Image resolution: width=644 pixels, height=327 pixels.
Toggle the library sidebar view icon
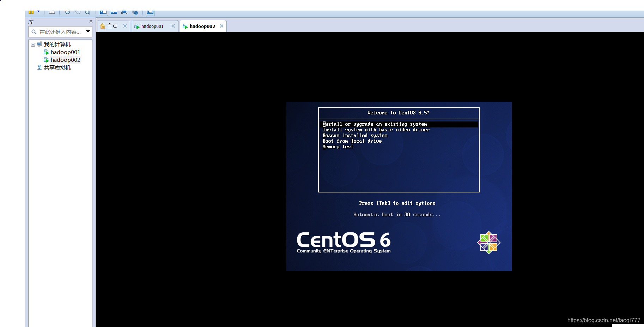click(x=103, y=12)
